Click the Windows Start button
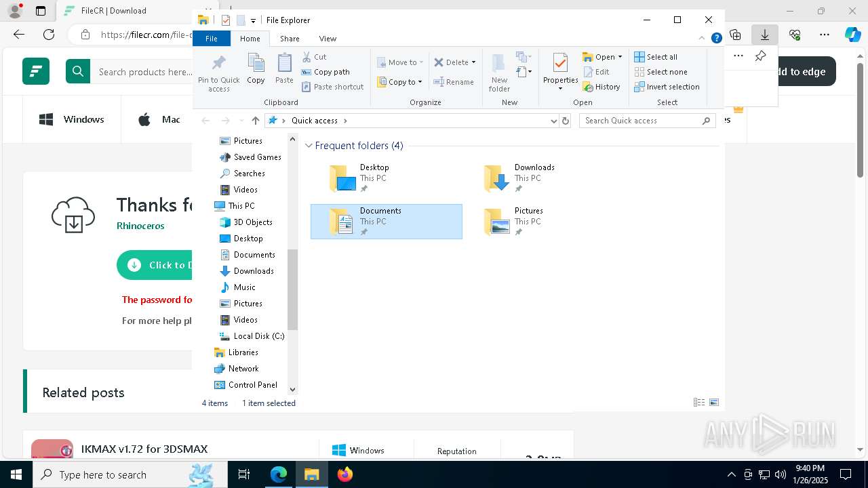 16,474
